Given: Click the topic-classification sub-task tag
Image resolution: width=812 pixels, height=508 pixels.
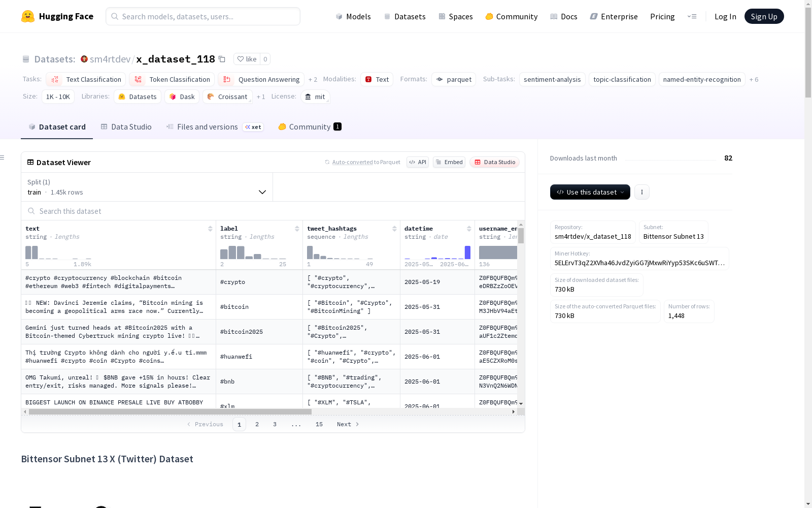Looking at the screenshot, I should pyautogui.click(x=622, y=79).
